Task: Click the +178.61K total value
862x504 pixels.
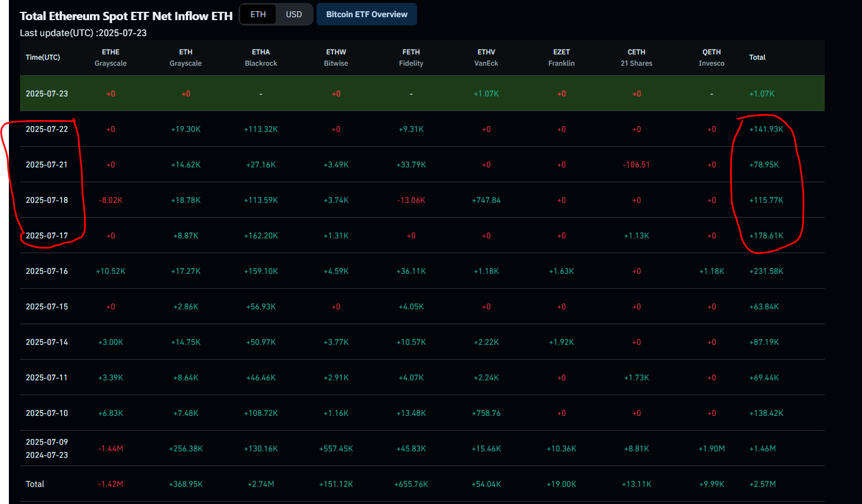Action: coord(766,235)
